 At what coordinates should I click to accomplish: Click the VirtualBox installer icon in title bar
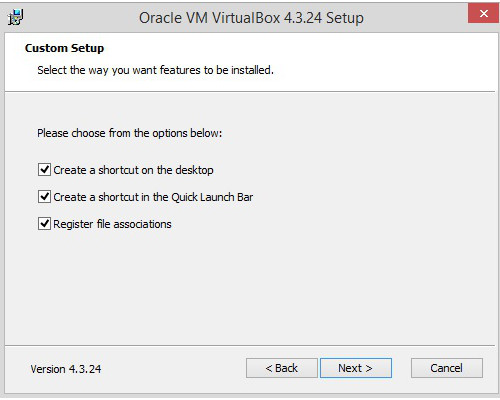coord(16,17)
